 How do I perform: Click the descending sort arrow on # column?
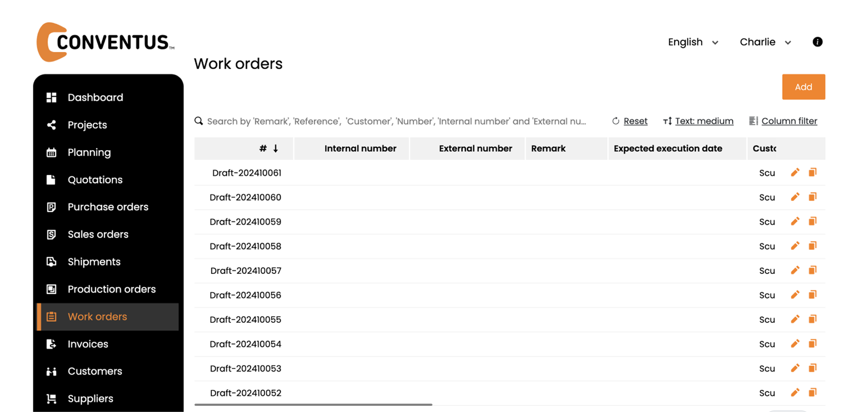[x=276, y=148]
